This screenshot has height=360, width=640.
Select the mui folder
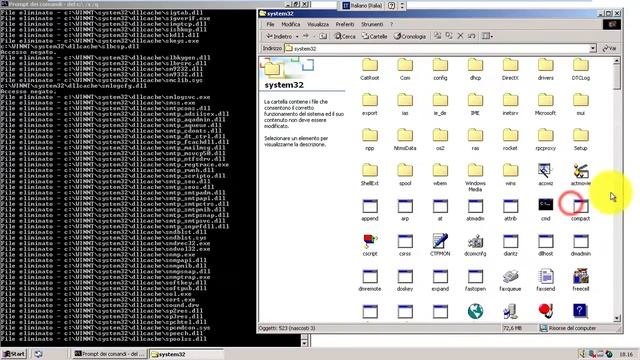[580, 104]
